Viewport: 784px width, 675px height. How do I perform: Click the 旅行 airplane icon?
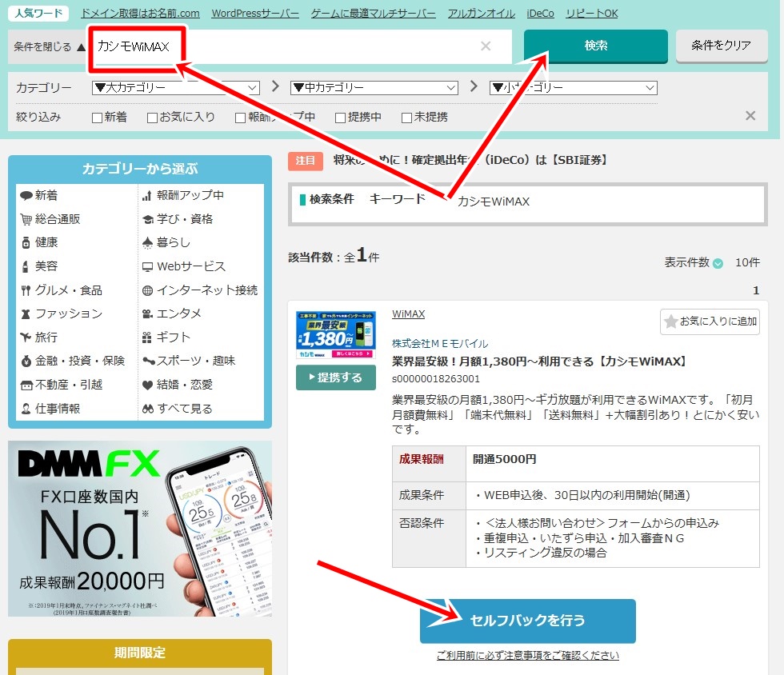pos(26,337)
